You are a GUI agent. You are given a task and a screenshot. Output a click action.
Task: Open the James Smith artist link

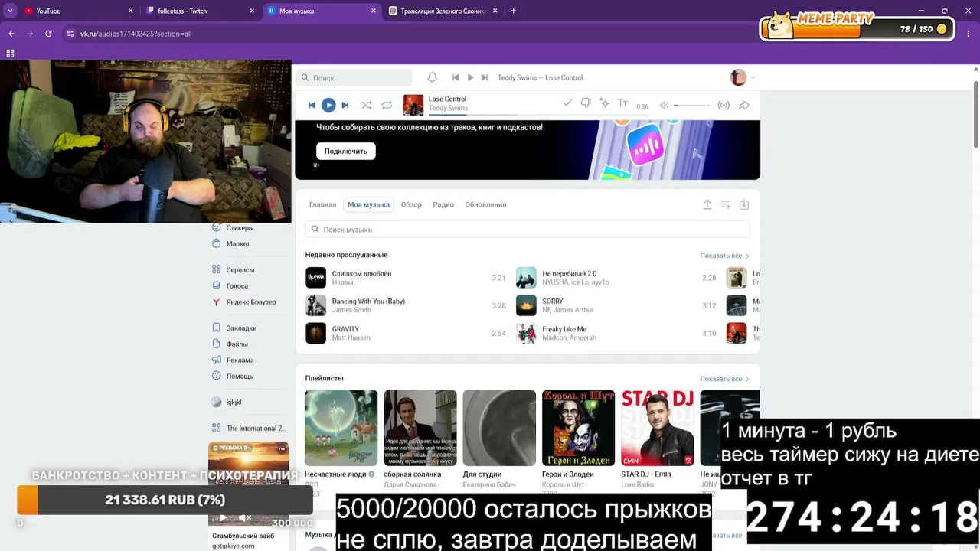(351, 310)
